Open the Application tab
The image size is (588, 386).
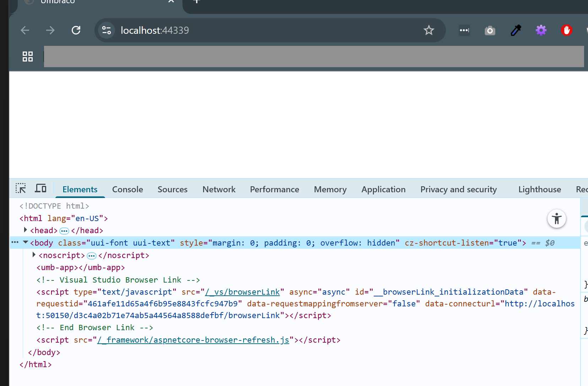click(x=383, y=189)
